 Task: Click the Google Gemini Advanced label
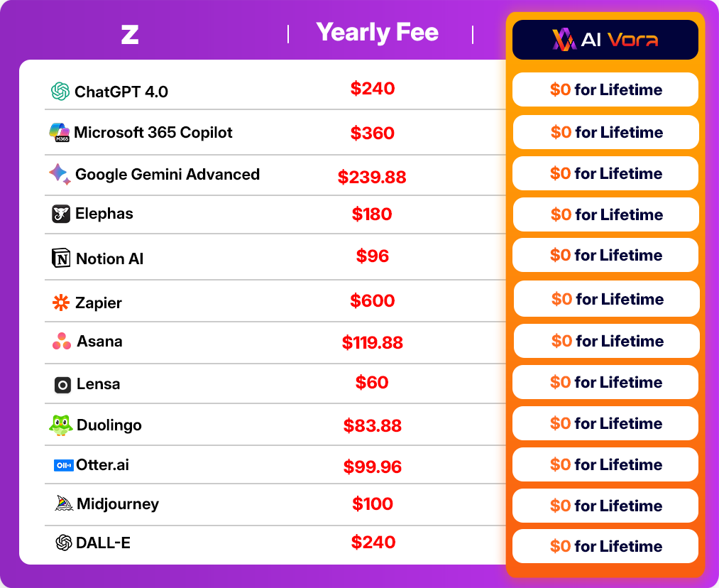click(x=168, y=175)
